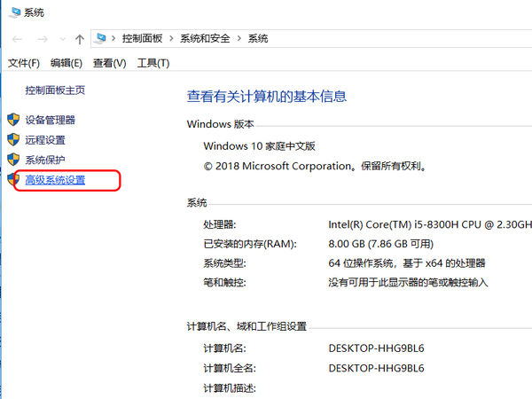Click the Forward navigation arrow
Screen dimensions: 532x399
(41, 39)
